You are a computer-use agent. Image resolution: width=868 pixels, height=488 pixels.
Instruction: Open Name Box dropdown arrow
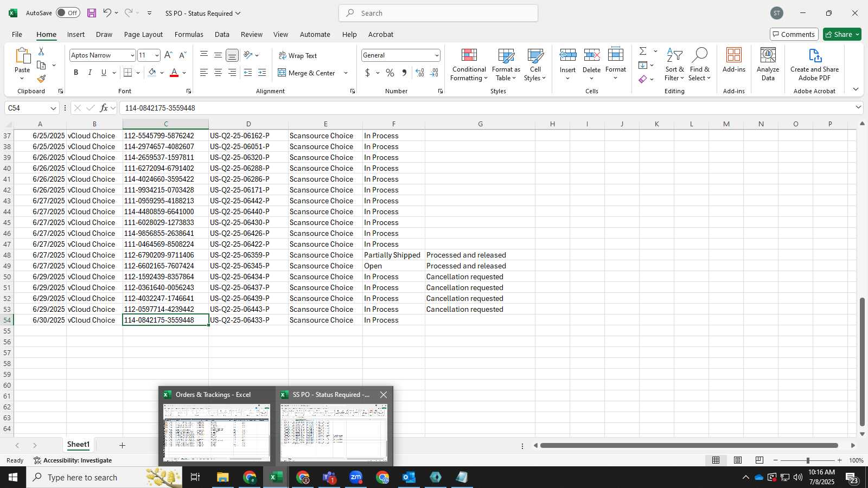coord(53,108)
